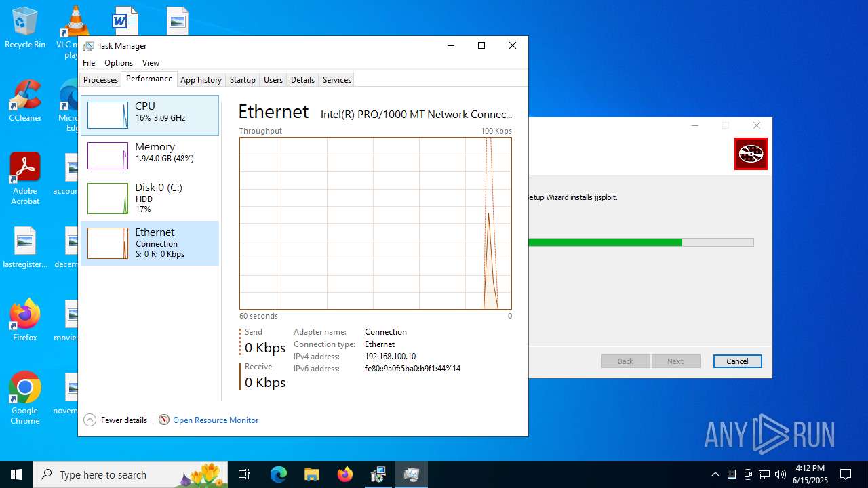Viewport: 868px width, 488px height.
Task: Open File Explorer from the taskbar
Action: pyautogui.click(x=311, y=474)
